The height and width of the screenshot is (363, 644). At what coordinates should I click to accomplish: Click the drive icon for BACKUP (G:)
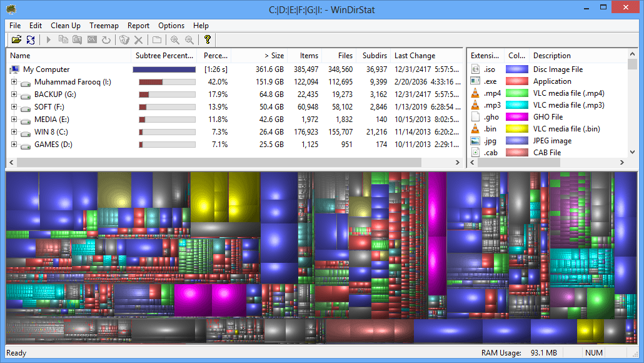point(26,95)
